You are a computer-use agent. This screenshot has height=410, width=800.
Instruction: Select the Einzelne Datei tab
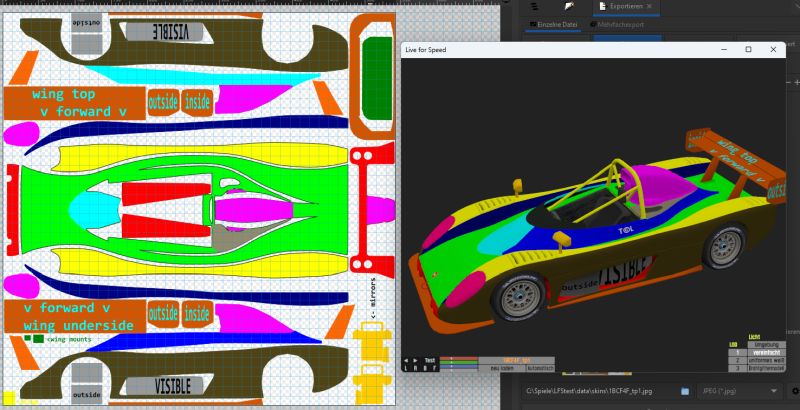pos(554,24)
